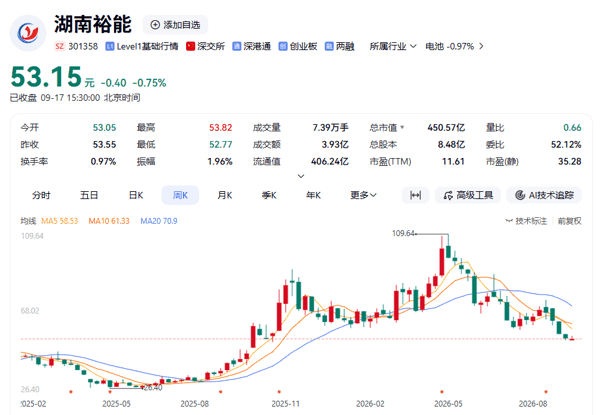Image resolution: width=600 pixels, height=415 pixels.
Task: Open the 前复权 adjustment selector
Action: pos(569,221)
